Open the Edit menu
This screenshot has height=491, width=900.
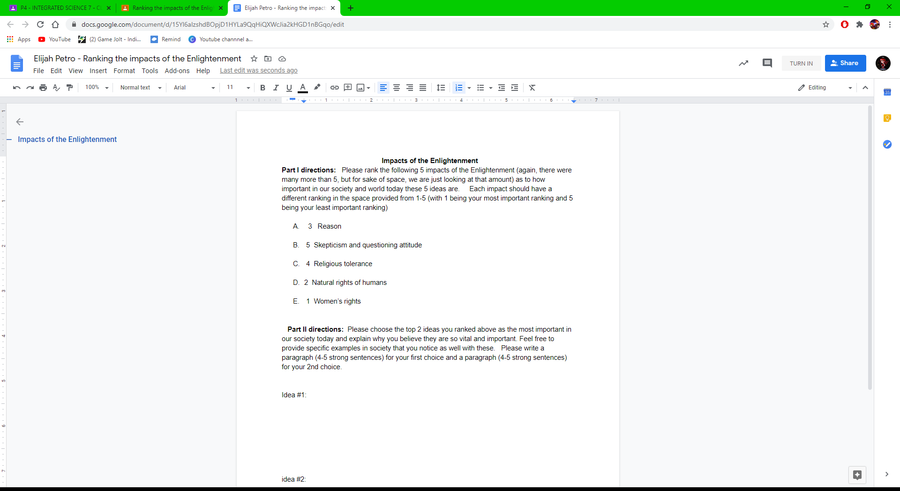[56, 71]
